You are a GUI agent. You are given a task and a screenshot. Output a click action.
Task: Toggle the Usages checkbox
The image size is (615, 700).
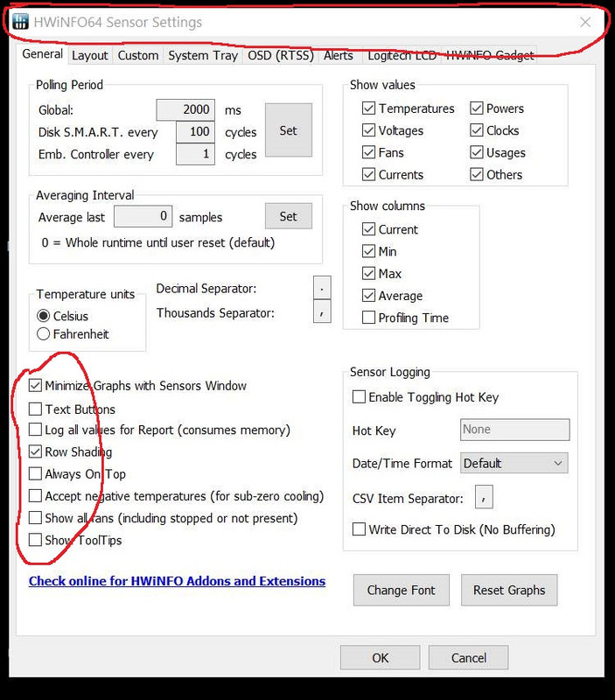tap(477, 152)
